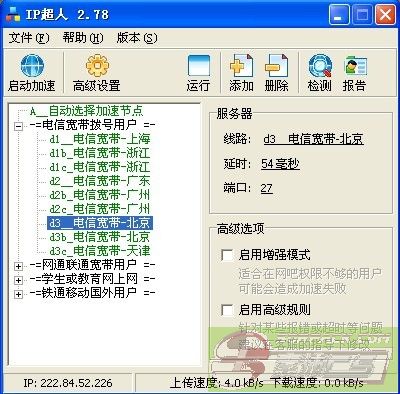Click the d3 电信宽带-北京 line link
This screenshot has width=400, height=394.
(x=313, y=139)
